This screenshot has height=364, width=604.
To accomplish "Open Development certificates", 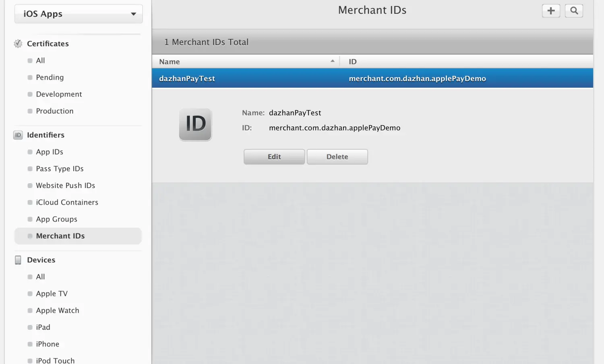I will coord(59,94).
